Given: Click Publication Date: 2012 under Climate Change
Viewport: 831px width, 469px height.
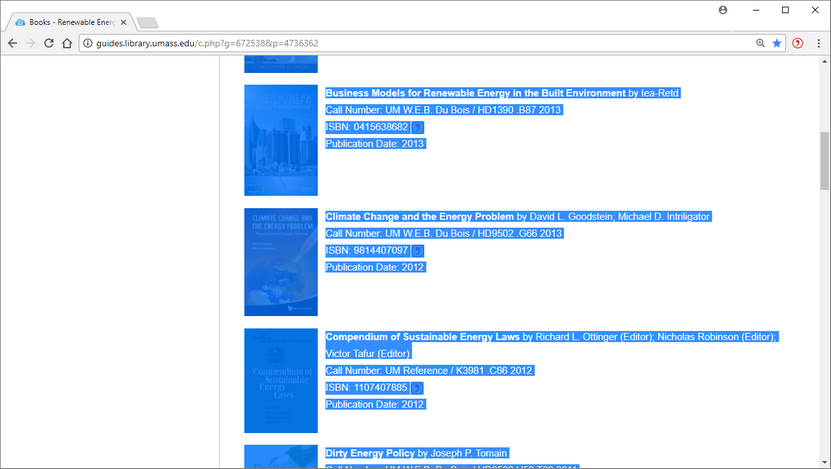Looking at the screenshot, I should (375, 268).
